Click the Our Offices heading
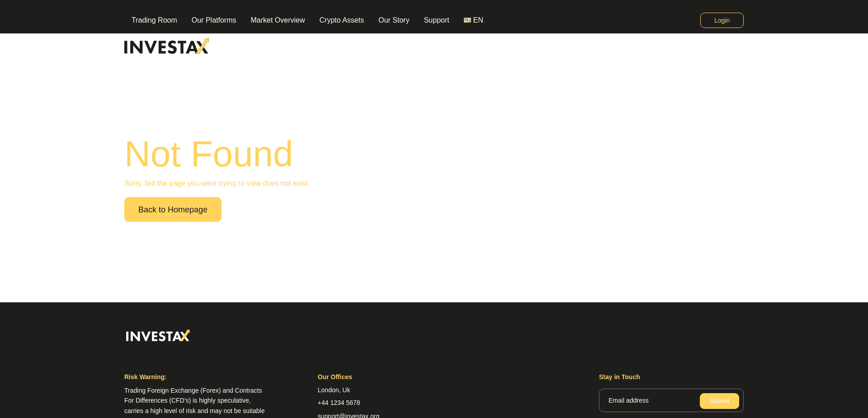The height and width of the screenshot is (418, 868). click(x=335, y=377)
